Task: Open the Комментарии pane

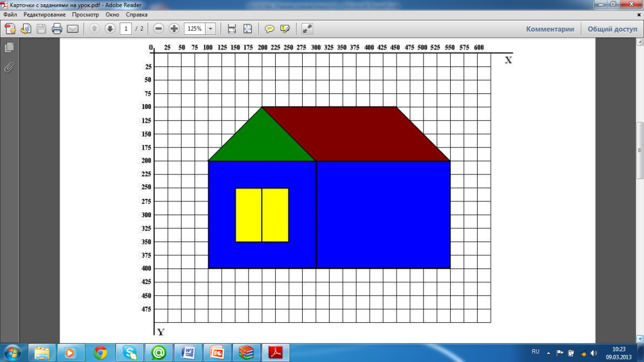Action: (550, 29)
